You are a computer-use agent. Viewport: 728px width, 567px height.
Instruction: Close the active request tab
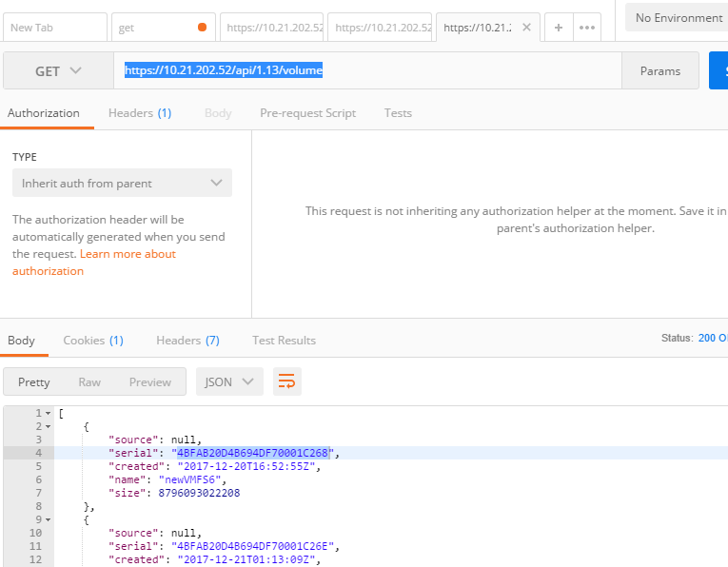[526, 27]
